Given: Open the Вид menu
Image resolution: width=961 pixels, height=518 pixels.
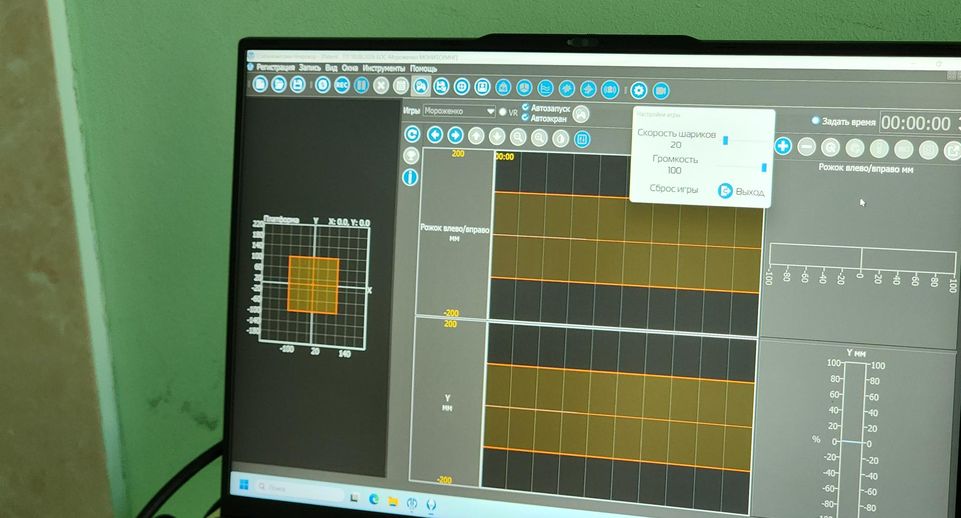Looking at the screenshot, I should [x=332, y=67].
